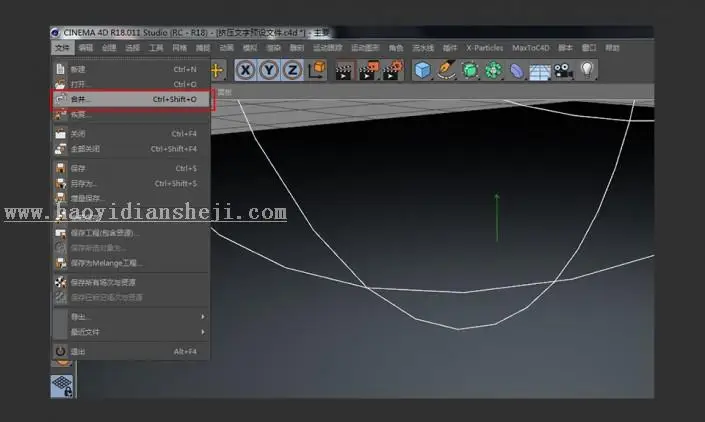Click the Floor environment object icon
The width and height of the screenshot is (705, 422).
(x=540, y=71)
